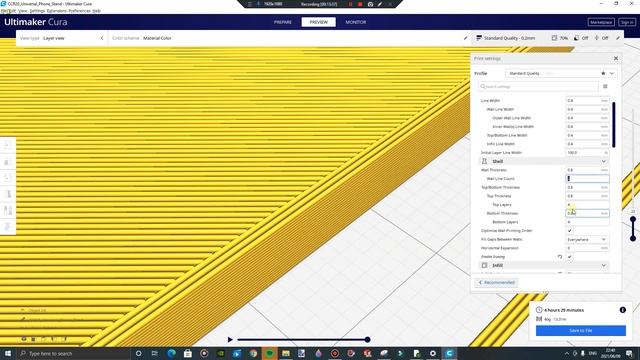Viewport: 640px width, 360px height.
Task: Select the Rotate tool in left toolbar
Action: click(x=8, y=178)
